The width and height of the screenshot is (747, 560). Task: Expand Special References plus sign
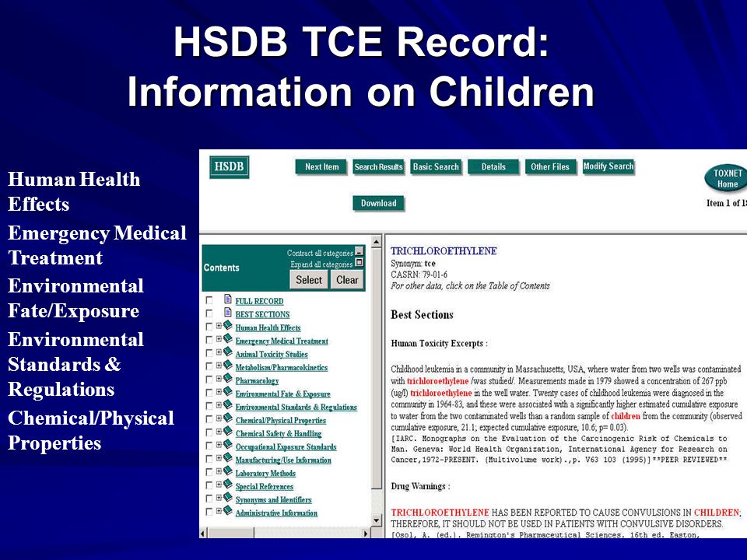click(x=219, y=485)
